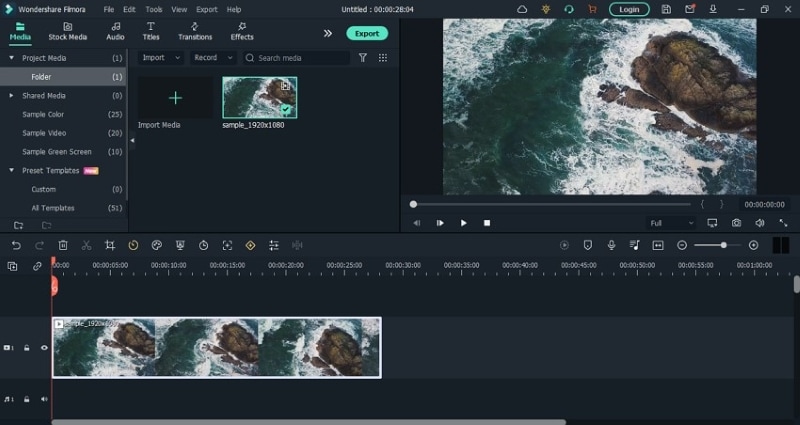The width and height of the screenshot is (800, 425).
Task: Open the Green Screen tool icon
Action: click(180, 245)
